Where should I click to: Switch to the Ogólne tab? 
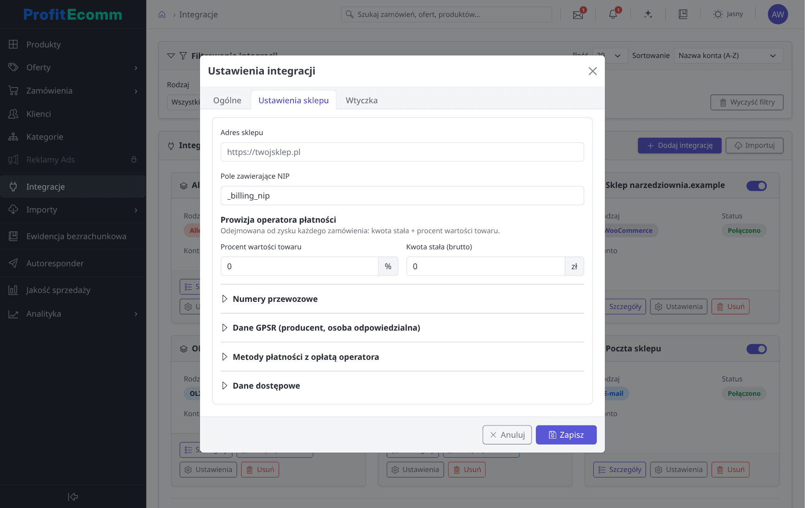tap(227, 100)
